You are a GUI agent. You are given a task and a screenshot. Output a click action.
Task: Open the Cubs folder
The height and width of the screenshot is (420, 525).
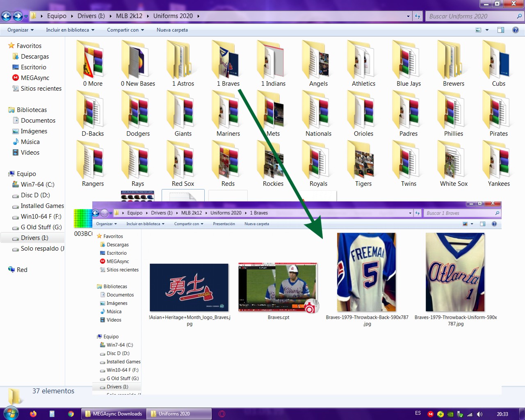tap(499, 63)
